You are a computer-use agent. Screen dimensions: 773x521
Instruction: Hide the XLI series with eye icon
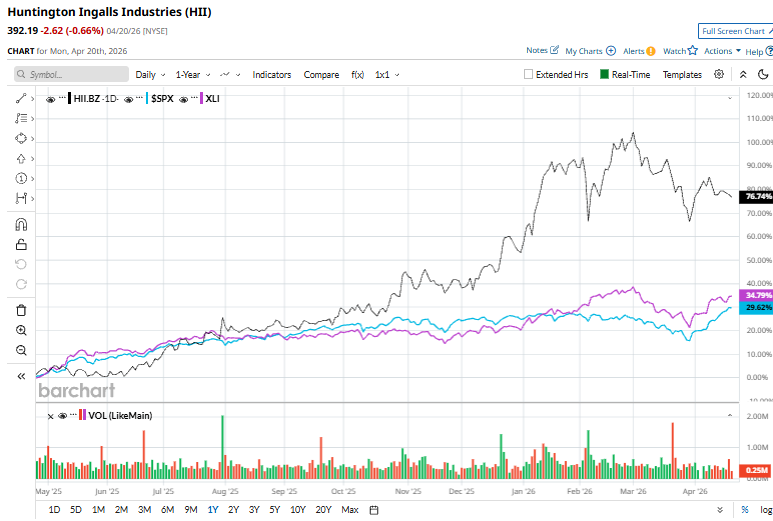pyautogui.click(x=183, y=100)
